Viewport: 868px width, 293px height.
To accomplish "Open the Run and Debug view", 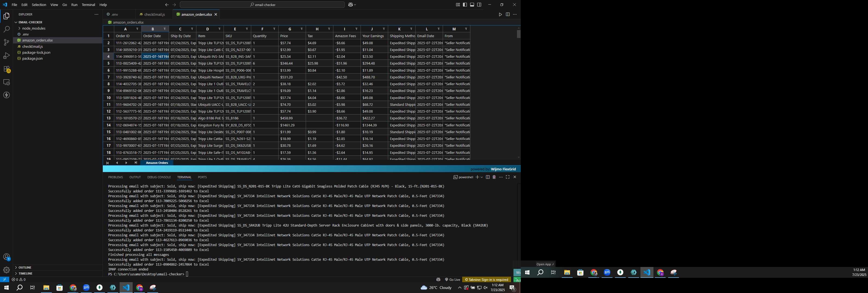I will (7, 56).
